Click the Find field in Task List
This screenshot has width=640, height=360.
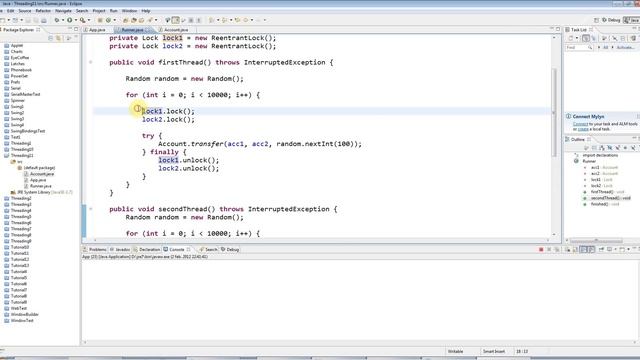pos(579,47)
